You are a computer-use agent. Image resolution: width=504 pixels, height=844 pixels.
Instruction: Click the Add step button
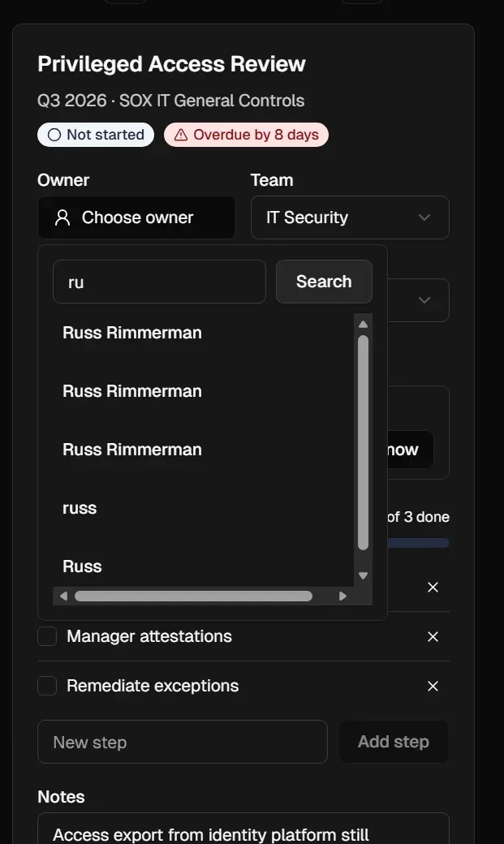[x=394, y=742]
